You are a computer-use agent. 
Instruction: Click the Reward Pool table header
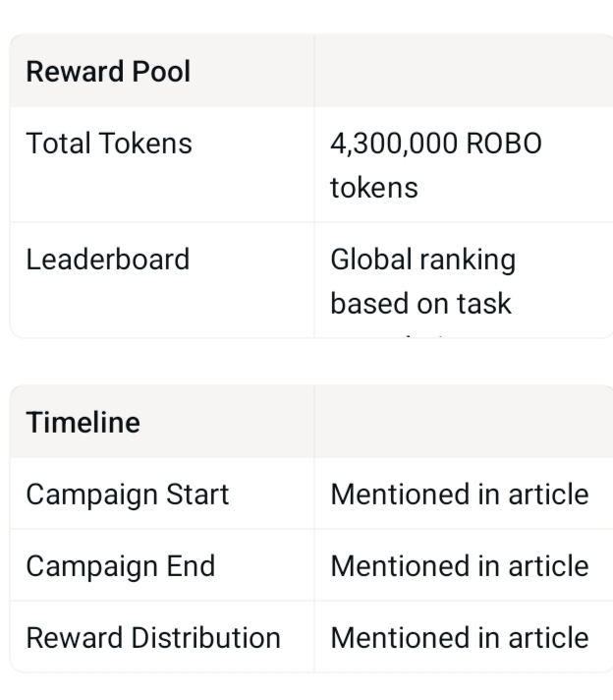pos(108,72)
